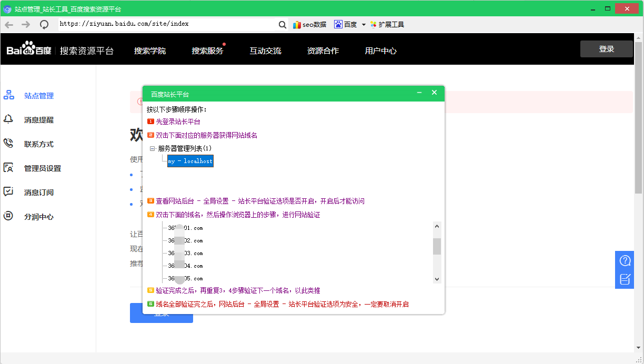Click the floating feedback edit icon
Screen dimensions: 644x364
tap(625, 279)
